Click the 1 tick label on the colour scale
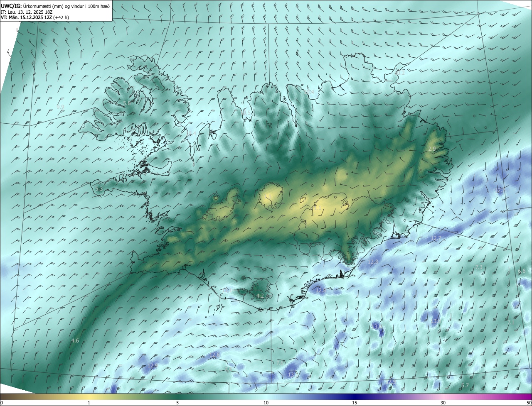The image size is (532, 406). 89,403
